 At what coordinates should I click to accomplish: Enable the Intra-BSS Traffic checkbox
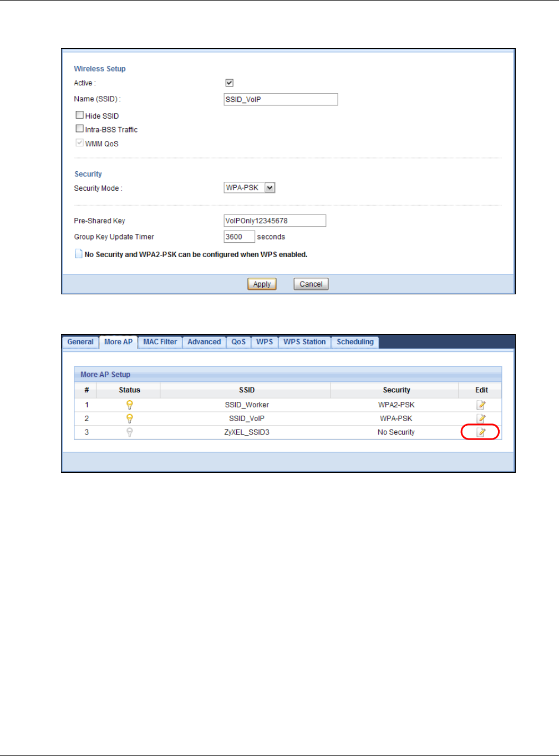click(x=80, y=129)
